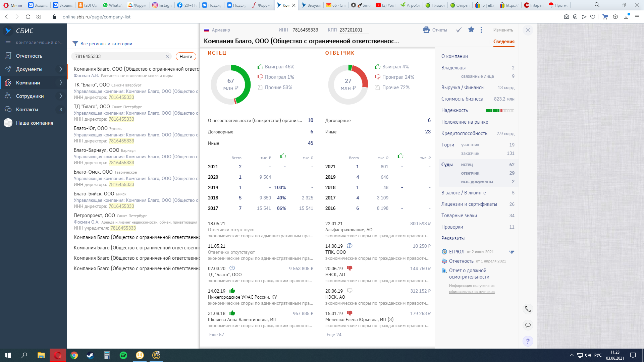644x362 pixels.
Task: Toggle the hamburger sidebar menu
Action: click(x=8, y=43)
